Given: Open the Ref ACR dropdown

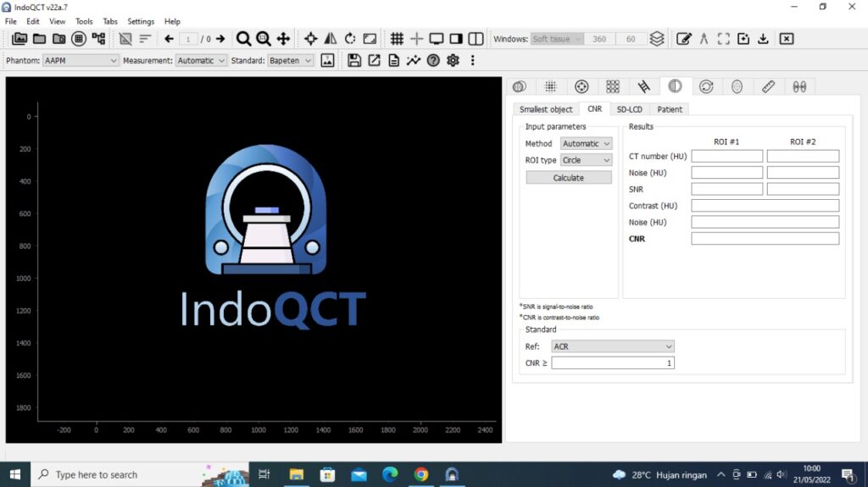Looking at the screenshot, I should point(613,346).
